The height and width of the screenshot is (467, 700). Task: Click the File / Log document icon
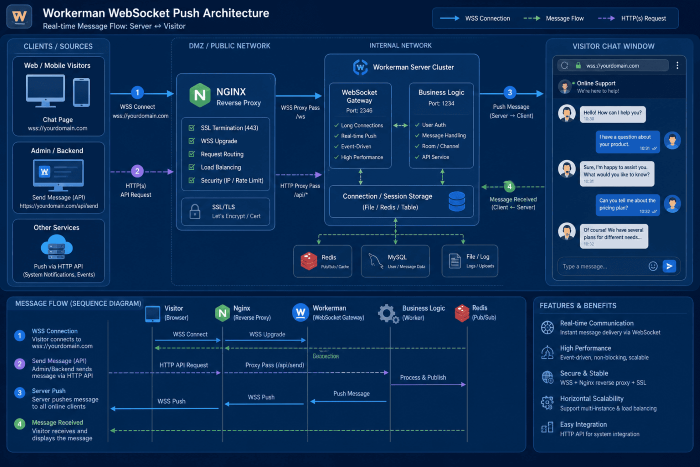coord(454,261)
